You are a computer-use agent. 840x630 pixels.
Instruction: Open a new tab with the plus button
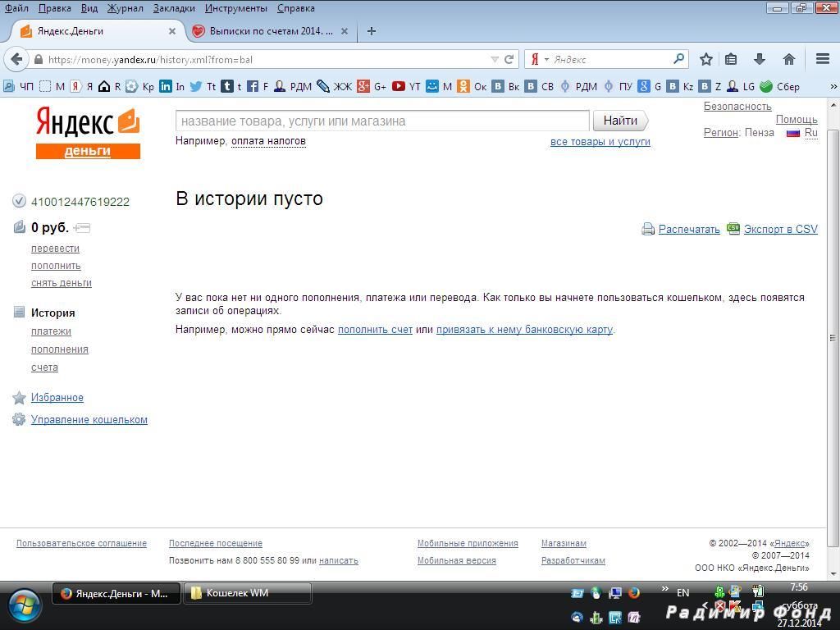(372, 31)
